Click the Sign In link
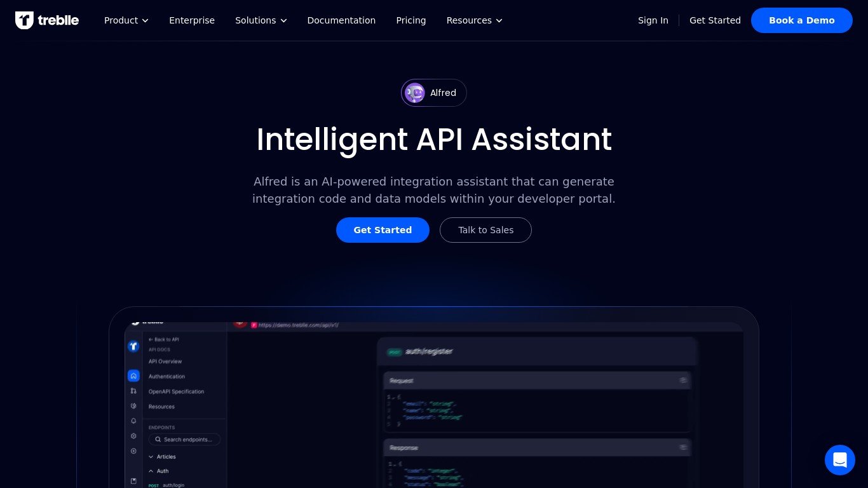Viewport: 868px width, 488px height. tap(653, 20)
